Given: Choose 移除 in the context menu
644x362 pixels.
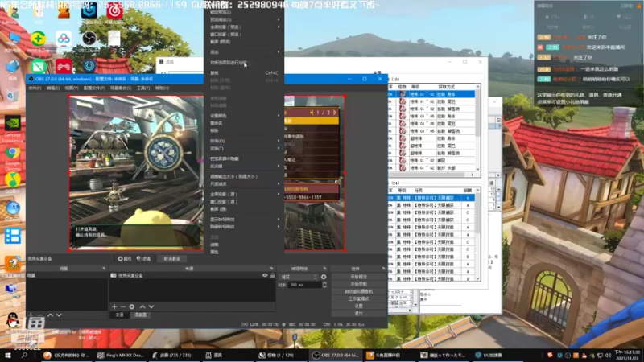Looking at the screenshot, I should click(244, 130).
